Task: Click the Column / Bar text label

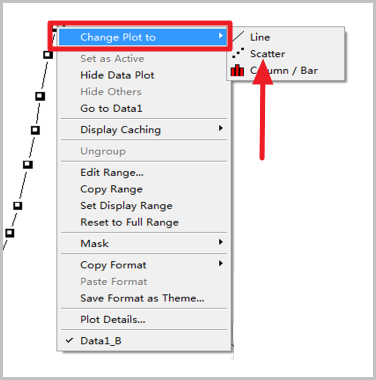Action: tap(284, 70)
